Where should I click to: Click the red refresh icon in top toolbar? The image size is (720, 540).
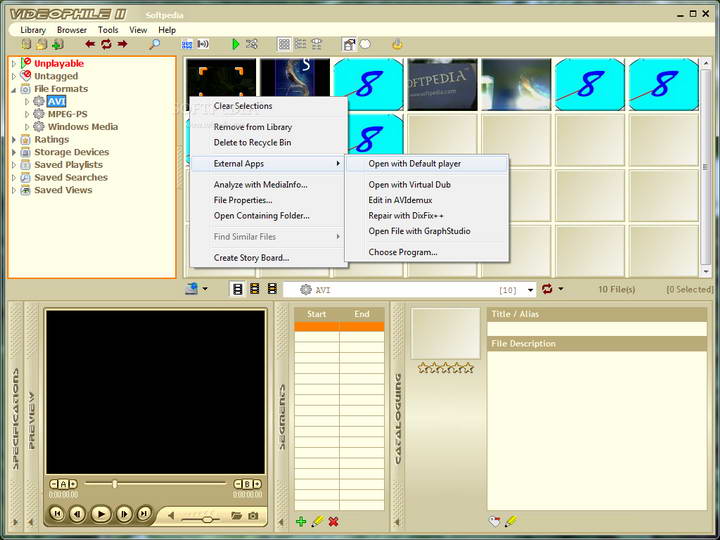106,44
